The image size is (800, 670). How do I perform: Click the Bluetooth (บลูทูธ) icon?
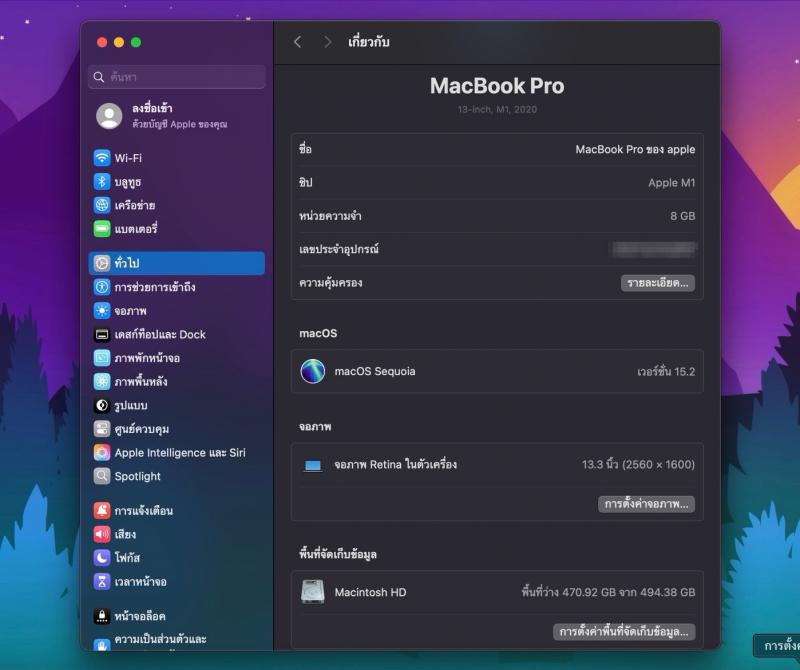[102, 181]
